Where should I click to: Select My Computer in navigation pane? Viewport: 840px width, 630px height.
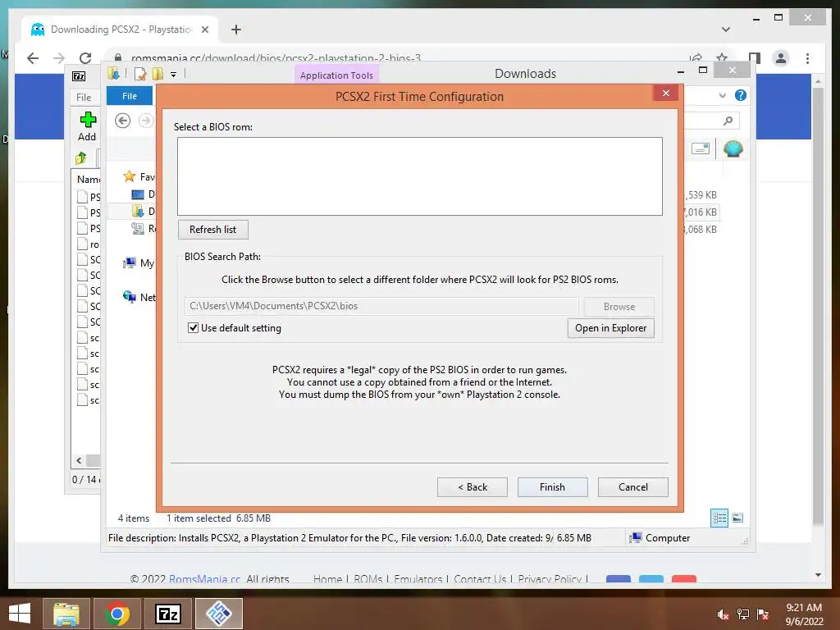[138, 263]
